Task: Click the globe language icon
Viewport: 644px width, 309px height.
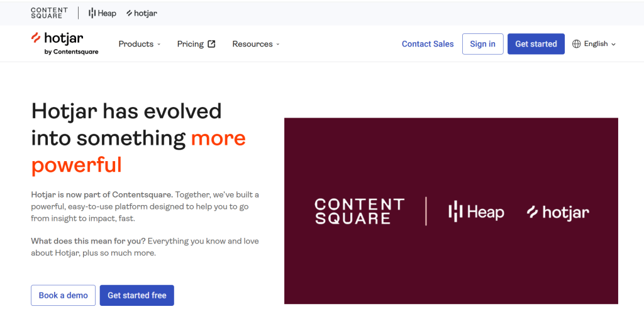Action: 577,44
